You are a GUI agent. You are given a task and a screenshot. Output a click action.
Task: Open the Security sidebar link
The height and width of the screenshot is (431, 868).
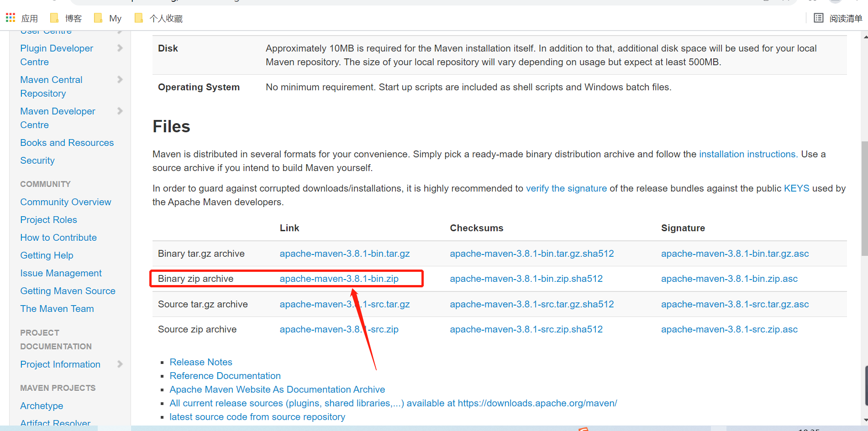[37, 161]
